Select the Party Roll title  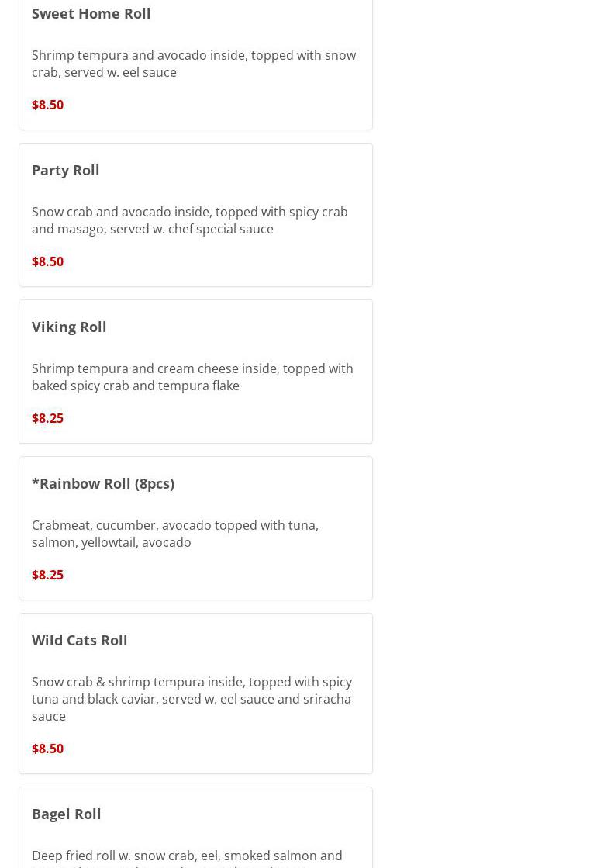tap(65, 171)
